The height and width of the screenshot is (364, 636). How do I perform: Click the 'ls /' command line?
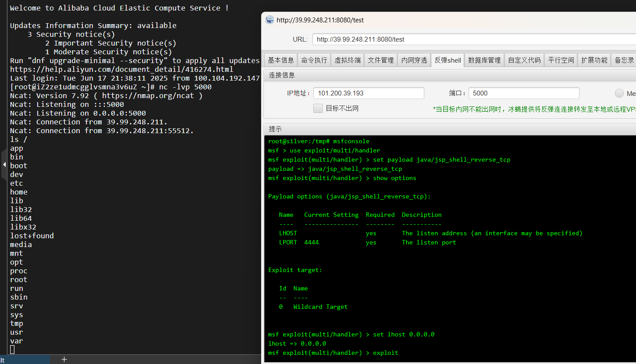click(x=18, y=139)
